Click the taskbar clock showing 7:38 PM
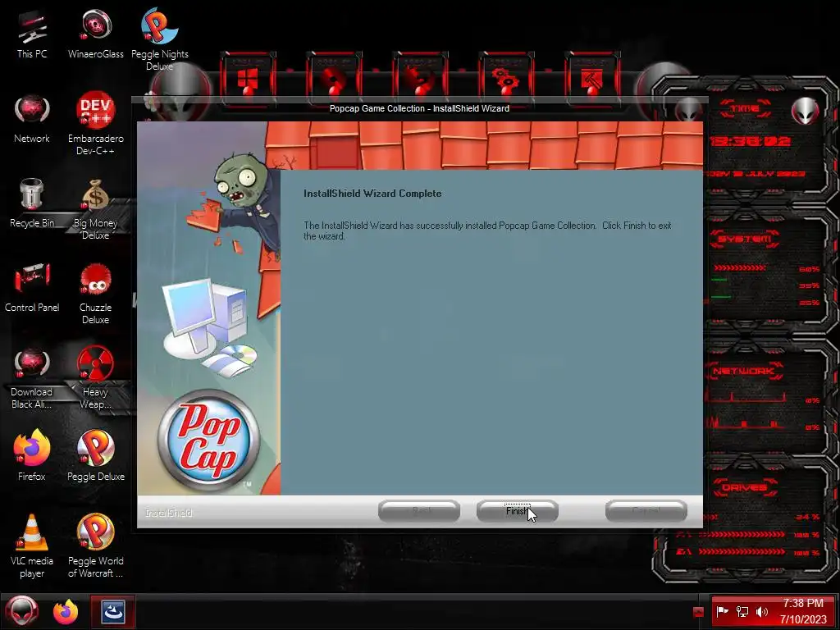 [x=802, y=611]
